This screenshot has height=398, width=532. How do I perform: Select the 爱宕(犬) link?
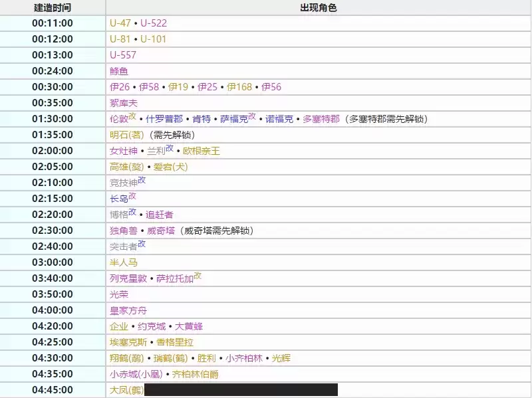click(x=171, y=167)
